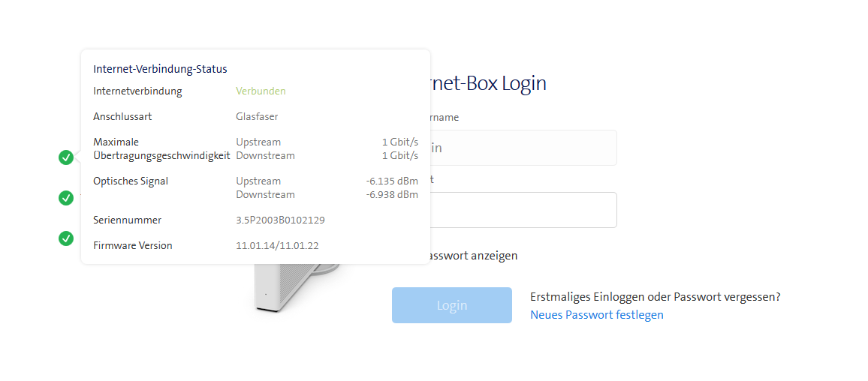This screenshot has width=868, height=381.
Task: Focus the empty password input field
Action: coord(523,210)
